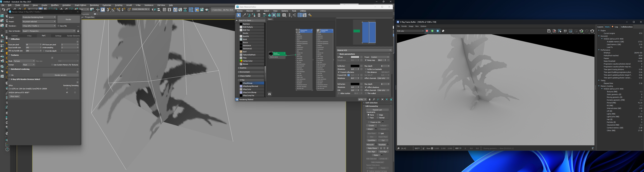Open Target rendering mode dropdown
Screen dimensions: 644x172
pos(39,17)
